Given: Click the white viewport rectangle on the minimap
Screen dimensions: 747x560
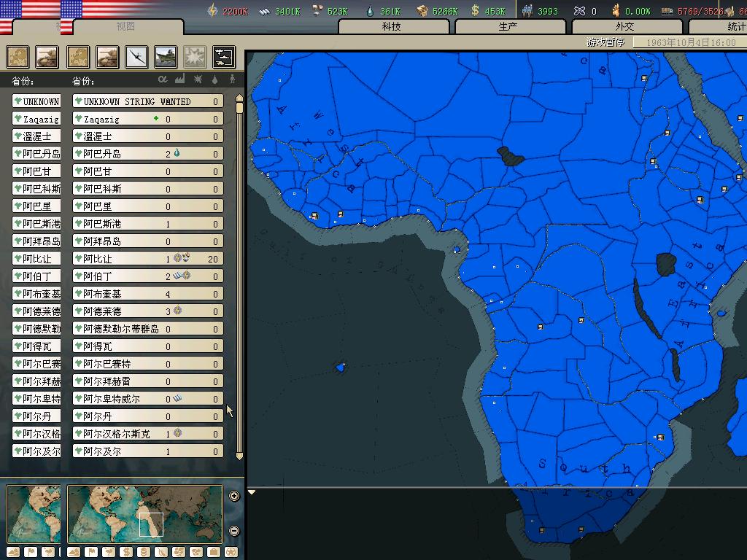Looking at the screenshot, I should click(151, 524).
